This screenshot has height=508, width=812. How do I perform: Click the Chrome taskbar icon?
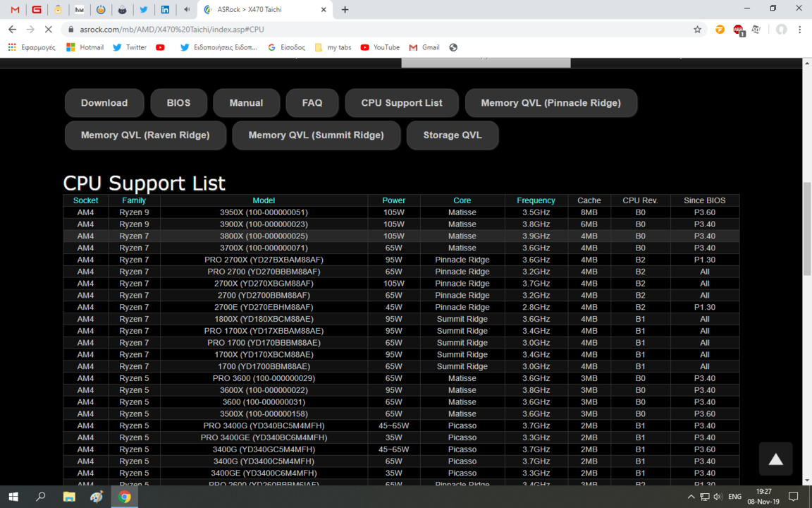coord(124,497)
